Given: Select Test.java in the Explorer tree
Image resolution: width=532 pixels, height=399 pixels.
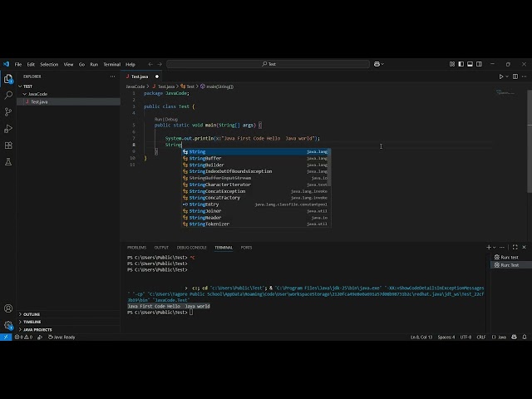Looking at the screenshot, I should (x=68, y=101).
